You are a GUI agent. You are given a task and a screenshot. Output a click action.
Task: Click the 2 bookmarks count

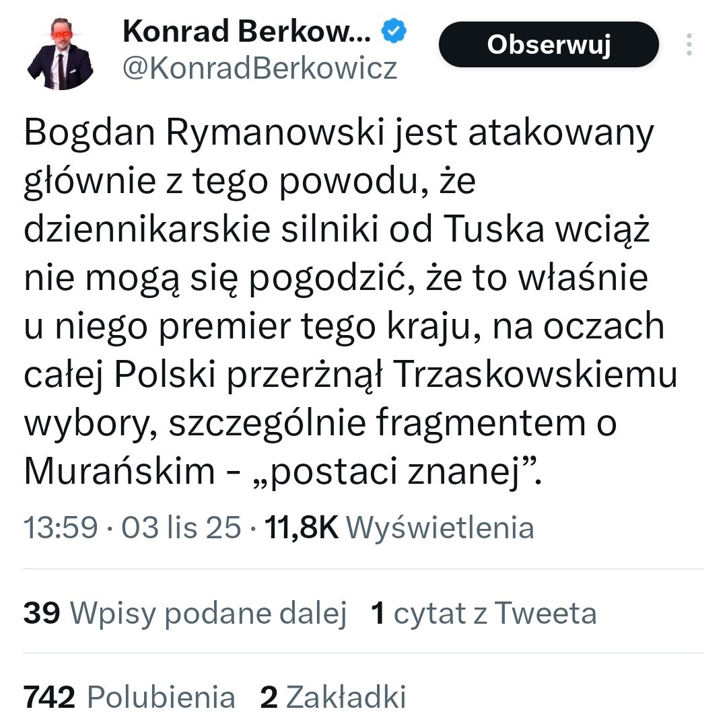pyautogui.click(x=269, y=697)
